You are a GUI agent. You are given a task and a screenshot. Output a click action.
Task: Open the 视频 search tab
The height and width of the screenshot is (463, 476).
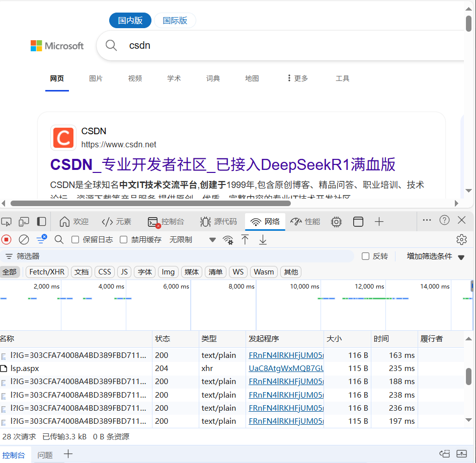click(x=135, y=78)
